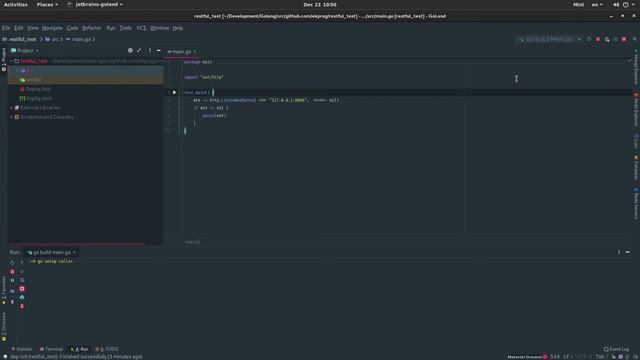Click the red trash icon in Run panel
This screenshot has height=360, width=640.
(x=22, y=306)
